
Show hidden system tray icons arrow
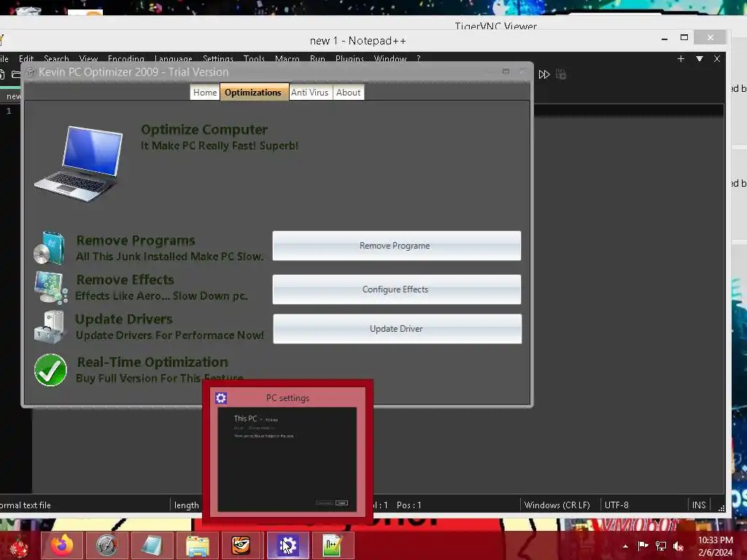[625, 546]
